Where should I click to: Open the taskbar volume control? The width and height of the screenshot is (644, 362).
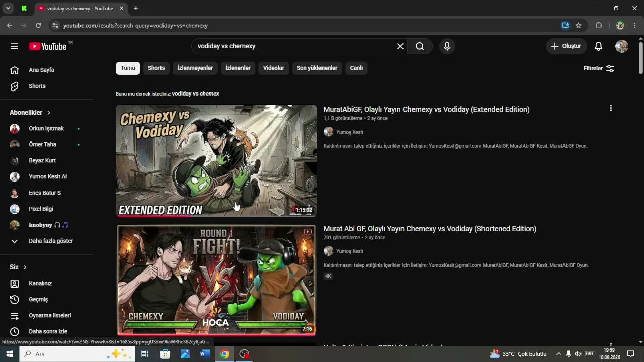(578, 354)
